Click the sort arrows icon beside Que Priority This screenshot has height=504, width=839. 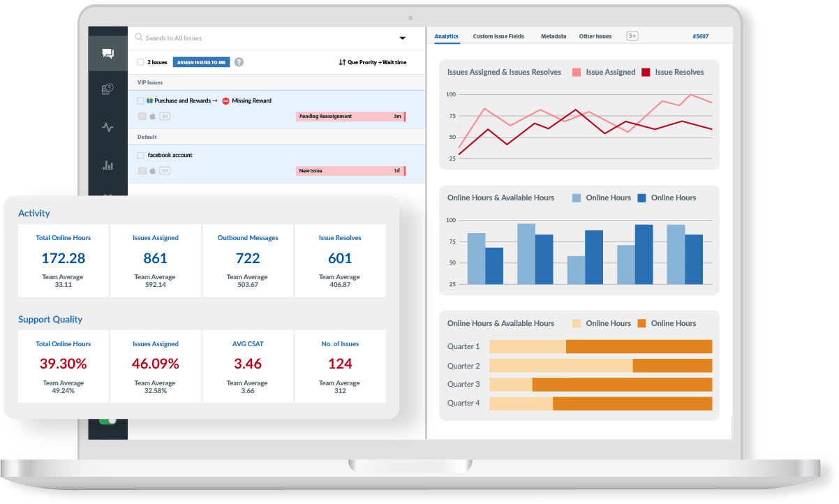342,62
